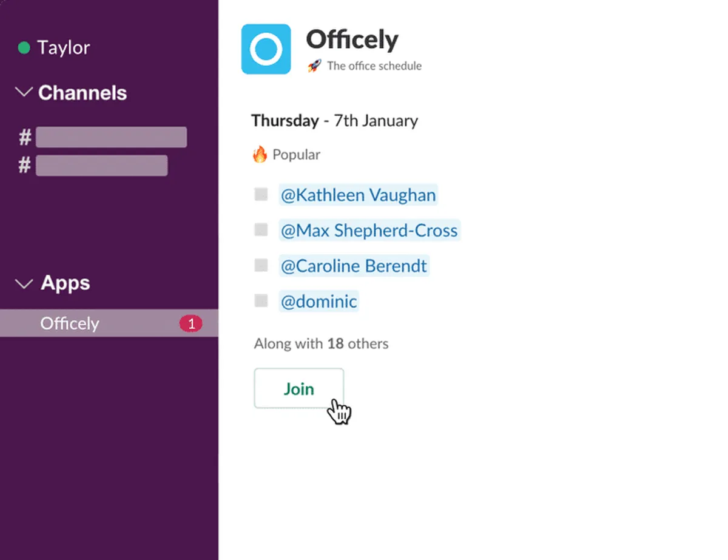Click the rocket emoji beside office schedule
This screenshot has height=560, width=728.
coord(314,66)
